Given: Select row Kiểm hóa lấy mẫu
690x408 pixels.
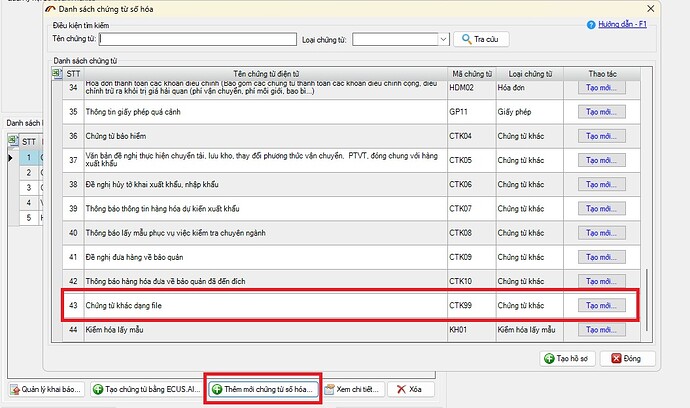Looking at the screenshot, I should [351, 330].
